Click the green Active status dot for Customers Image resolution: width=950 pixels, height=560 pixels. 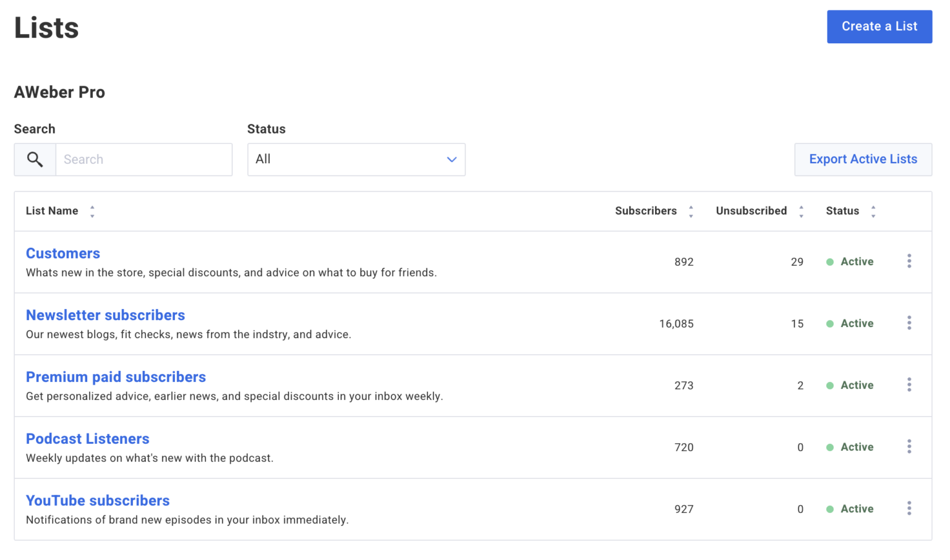830,261
